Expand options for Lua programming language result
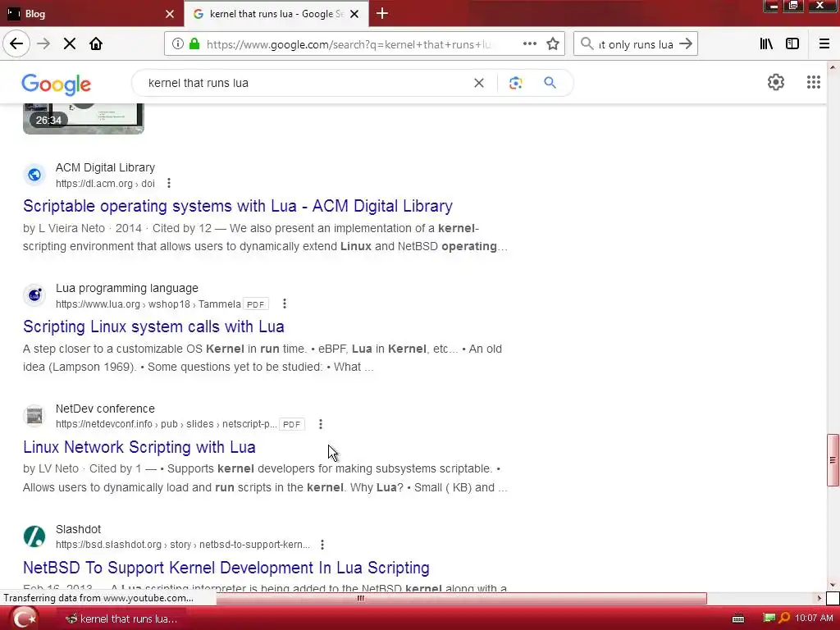 tap(285, 304)
